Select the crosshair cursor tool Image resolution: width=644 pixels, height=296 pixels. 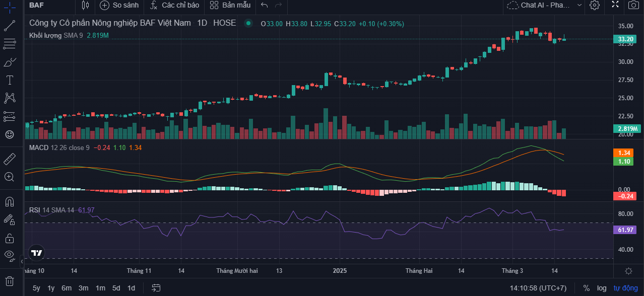10,7
